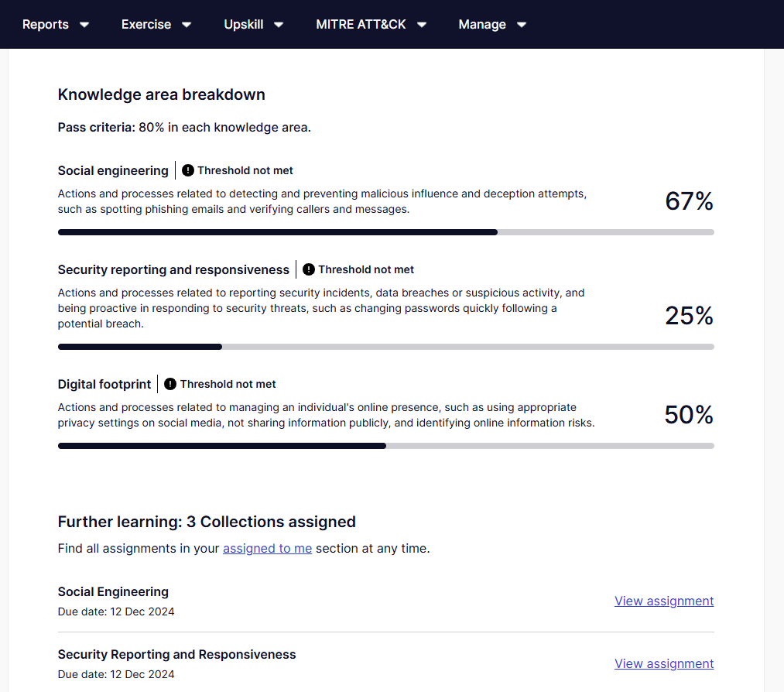Select the Security Reporting and Responsiveness collection title
This screenshot has width=784, height=692.
[176, 654]
